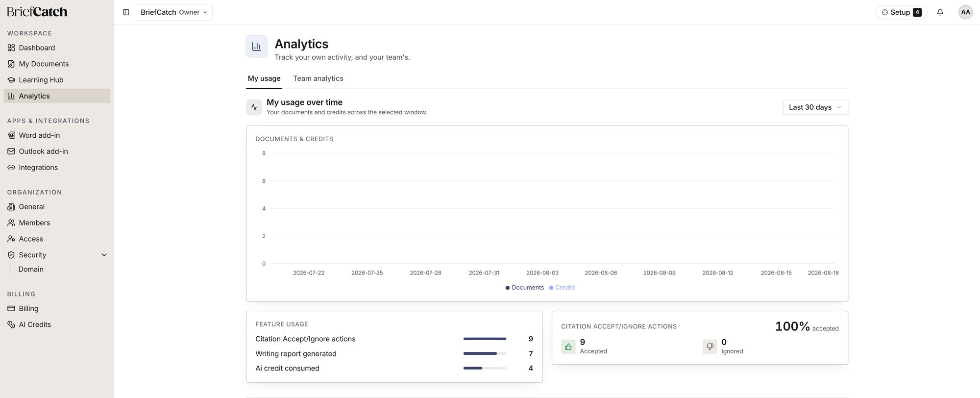980x398 pixels.
Task: Open the BriefCatch Owner workspace switcher
Action: tap(174, 12)
